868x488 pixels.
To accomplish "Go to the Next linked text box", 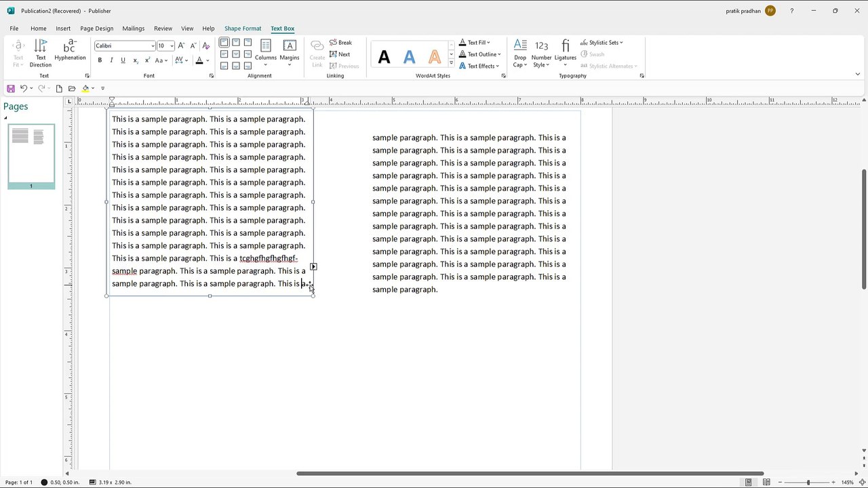I will 340,54.
